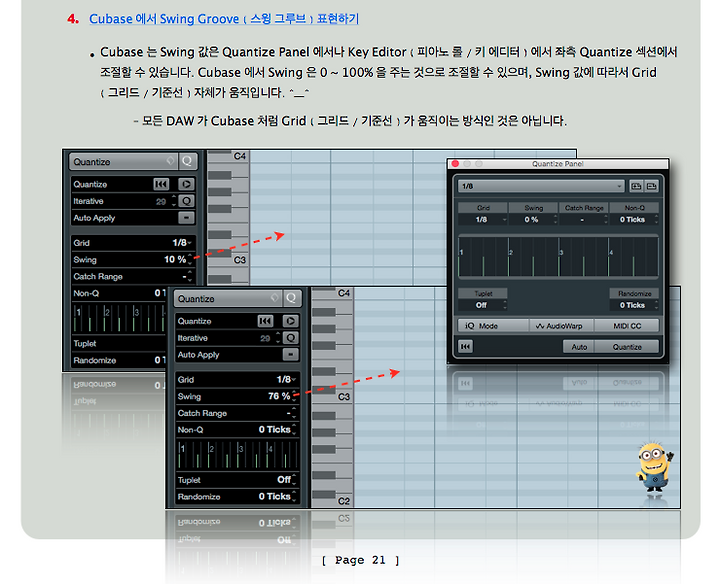Click reset quantize icon in Swing 10% panel
The image size is (720, 584).
[161, 184]
